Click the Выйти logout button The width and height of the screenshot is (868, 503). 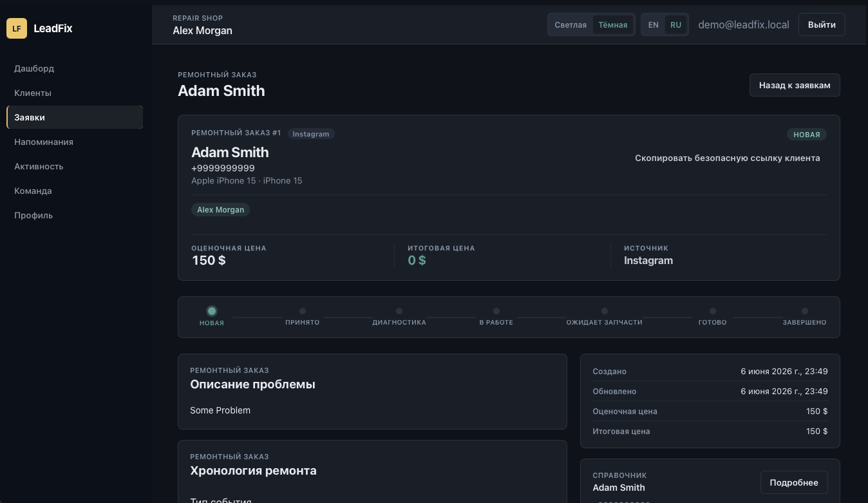[x=822, y=24]
